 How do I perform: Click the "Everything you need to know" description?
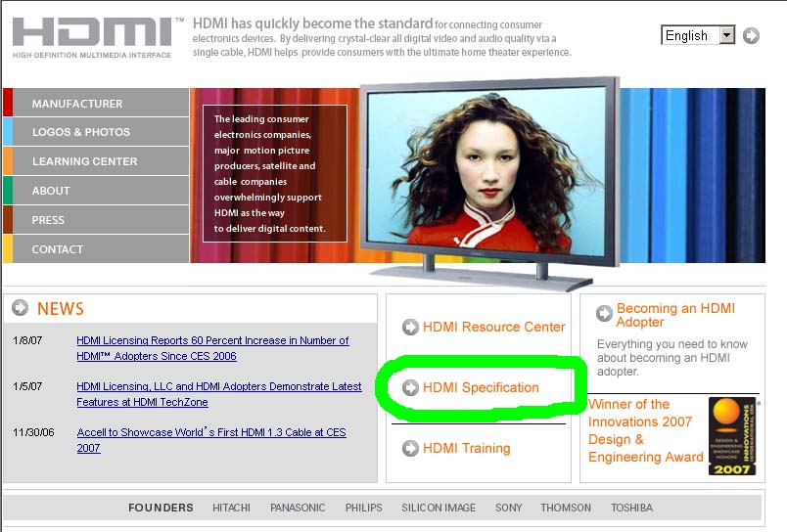tap(672, 358)
